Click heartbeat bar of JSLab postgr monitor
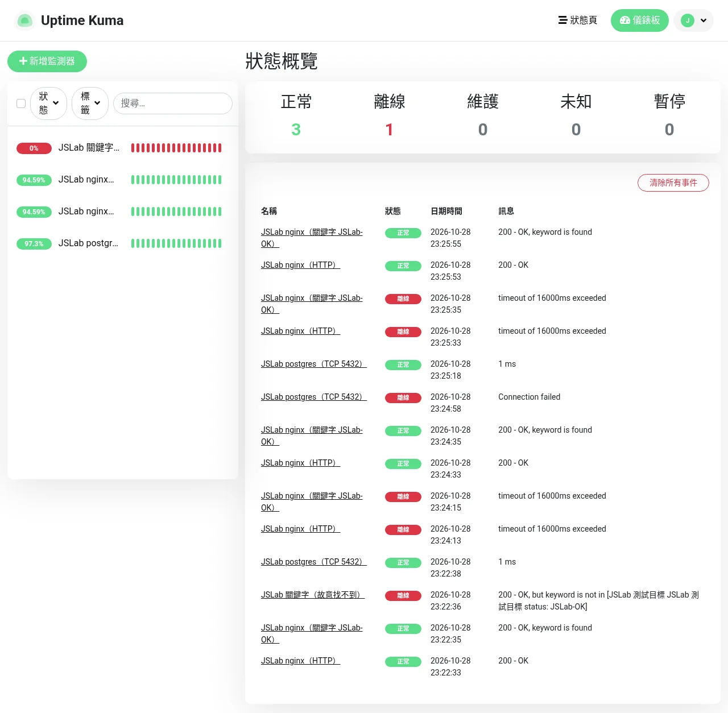The image size is (728, 713). point(176,243)
